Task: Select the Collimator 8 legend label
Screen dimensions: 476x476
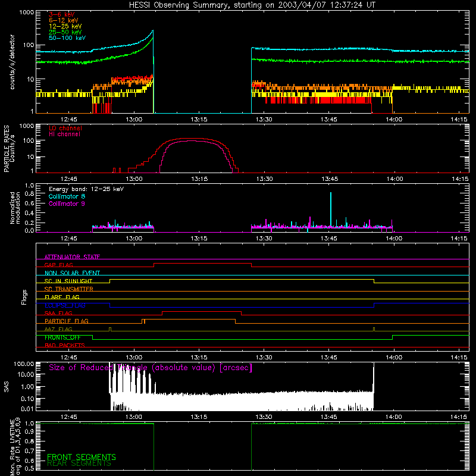Action: point(67,196)
